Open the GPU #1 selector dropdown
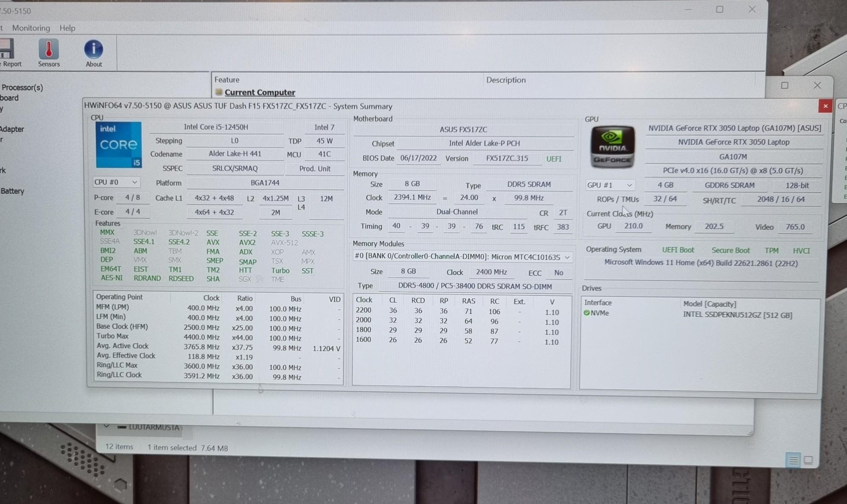 click(x=609, y=185)
